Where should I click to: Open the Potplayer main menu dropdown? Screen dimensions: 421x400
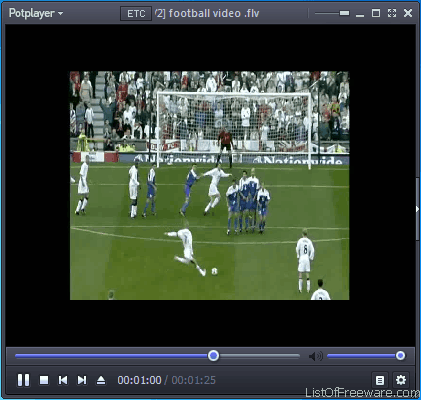tap(36, 13)
